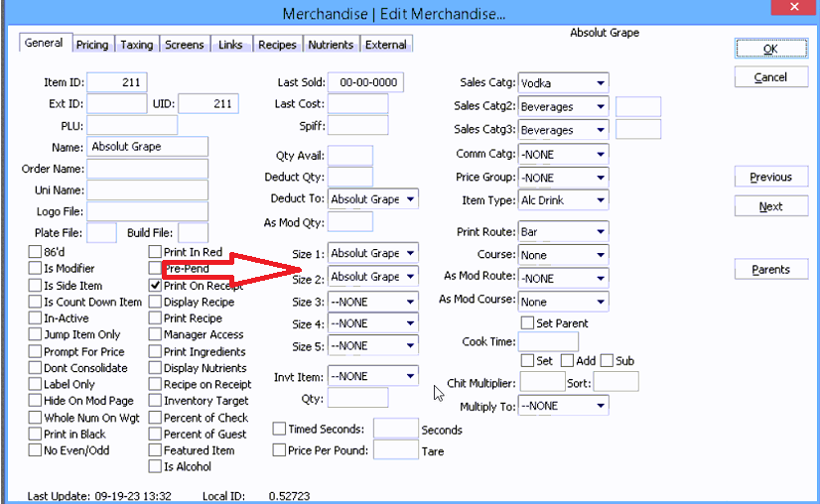Image resolution: width=820 pixels, height=504 pixels.
Task: Open the Size 2 dropdown
Action: (373, 277)
